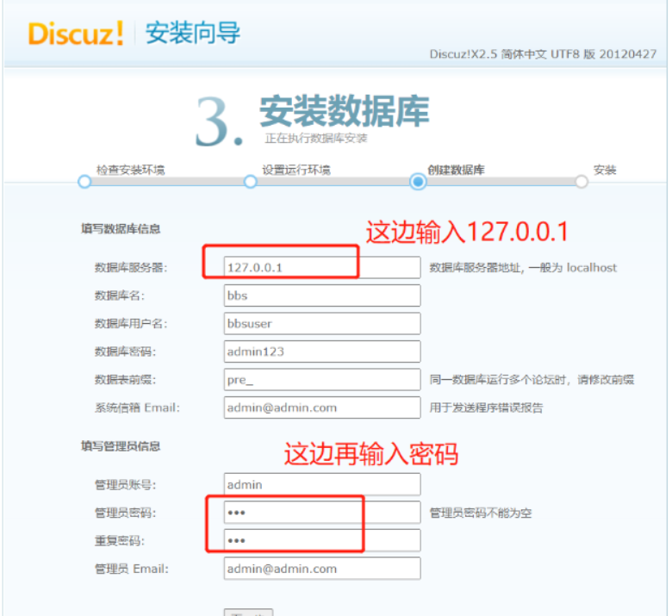The height and width of the screenshot is (616, 672).
Task: Click the 数据库服务器 label
Action: [x=131, y=268]
